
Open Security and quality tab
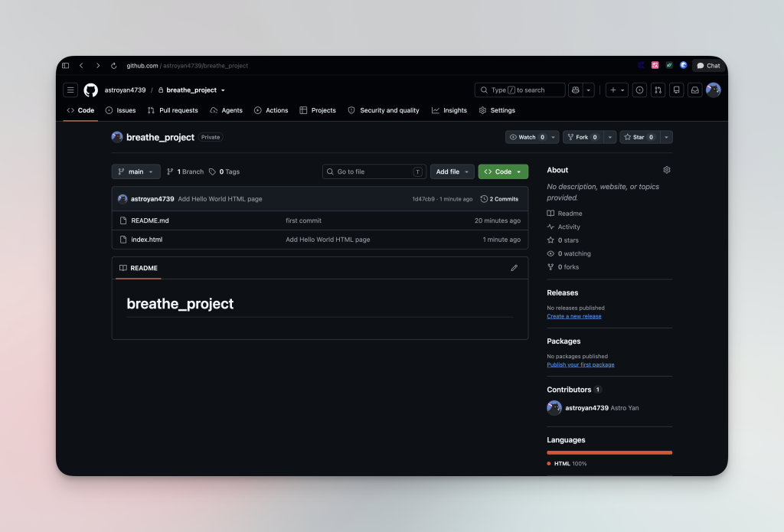point(384,110)
